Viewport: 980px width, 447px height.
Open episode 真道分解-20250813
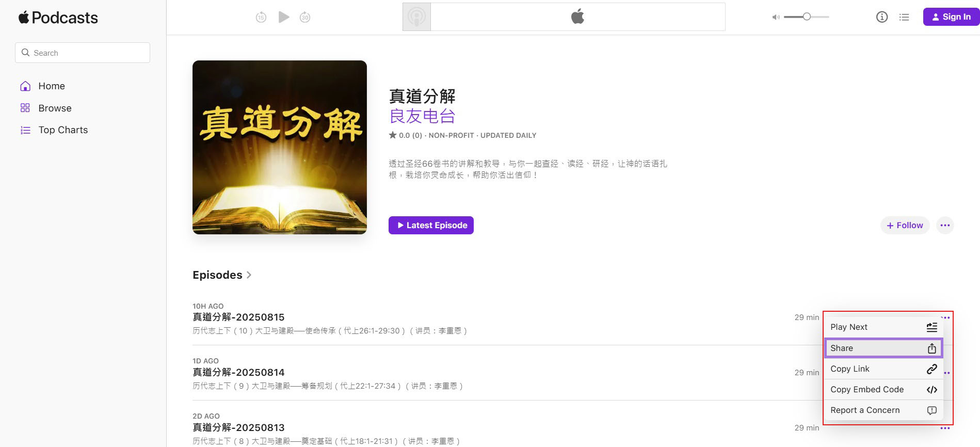click(x=238, y=427)
